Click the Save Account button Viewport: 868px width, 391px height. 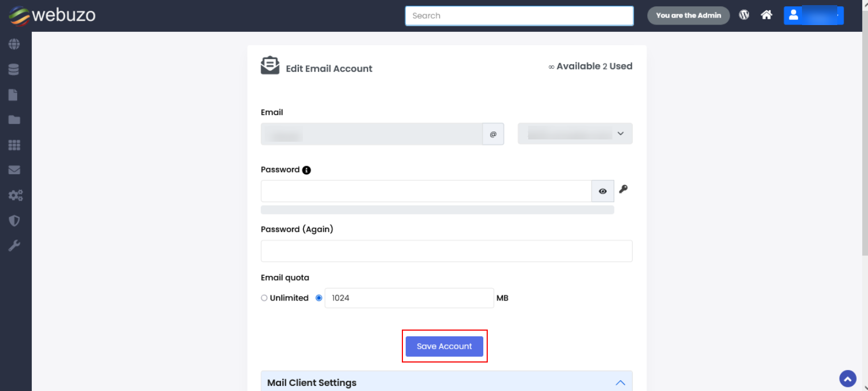tap(445, 346)
